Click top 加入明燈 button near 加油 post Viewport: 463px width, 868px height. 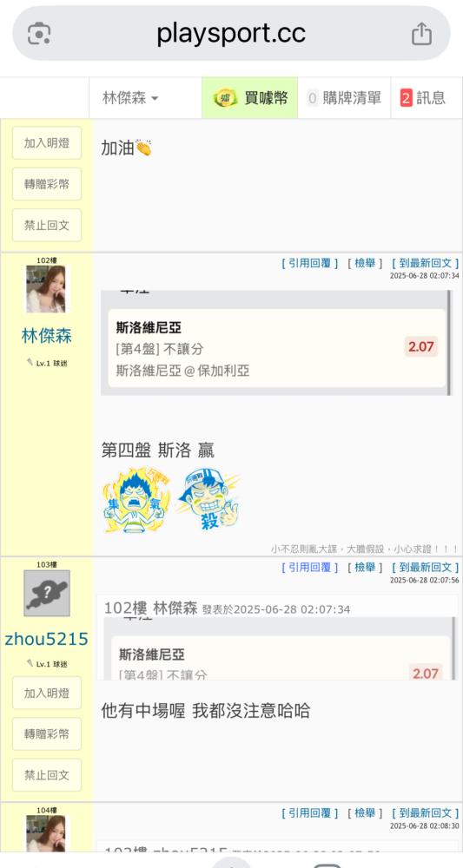tap(47, 143)
